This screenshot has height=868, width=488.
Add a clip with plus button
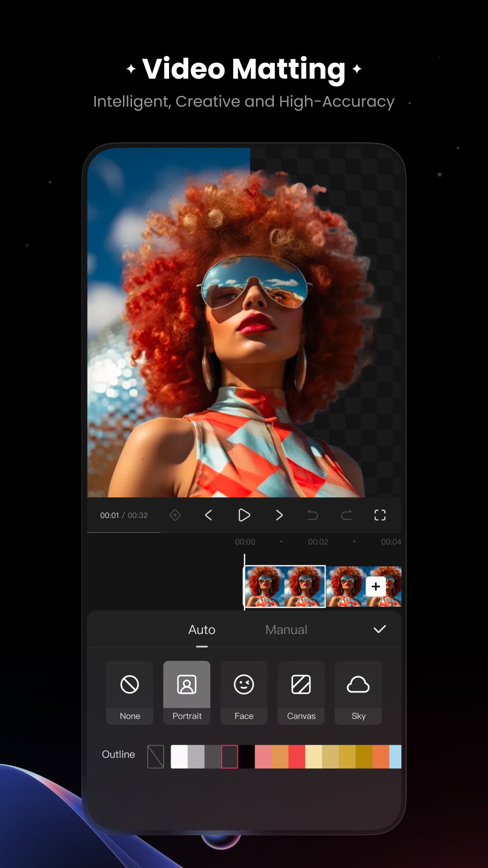click(375, 586)
